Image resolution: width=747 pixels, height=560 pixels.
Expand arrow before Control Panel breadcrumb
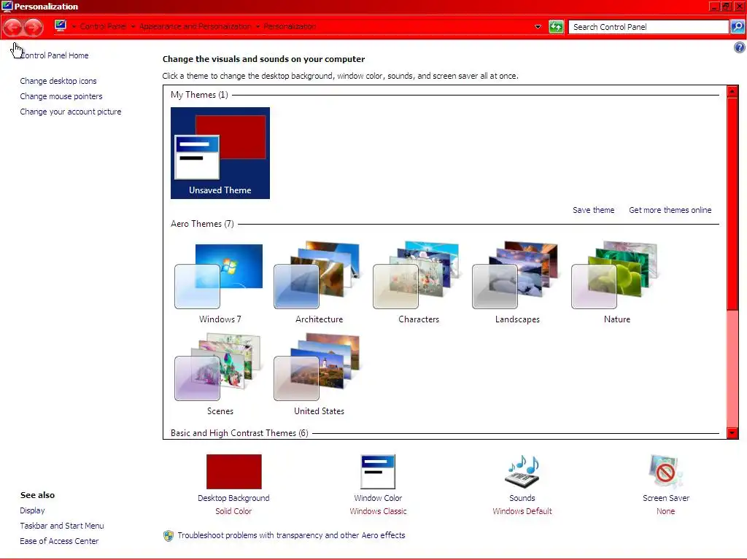pos(74,27)
